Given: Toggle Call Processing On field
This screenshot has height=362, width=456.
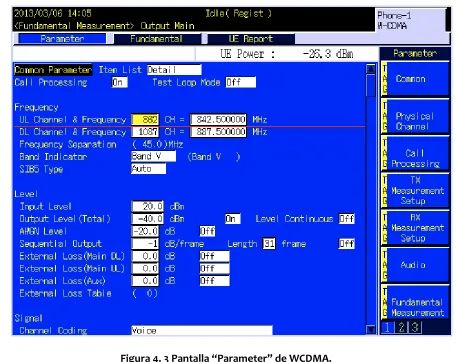Looking at the screenshot, I should (119, 82).
